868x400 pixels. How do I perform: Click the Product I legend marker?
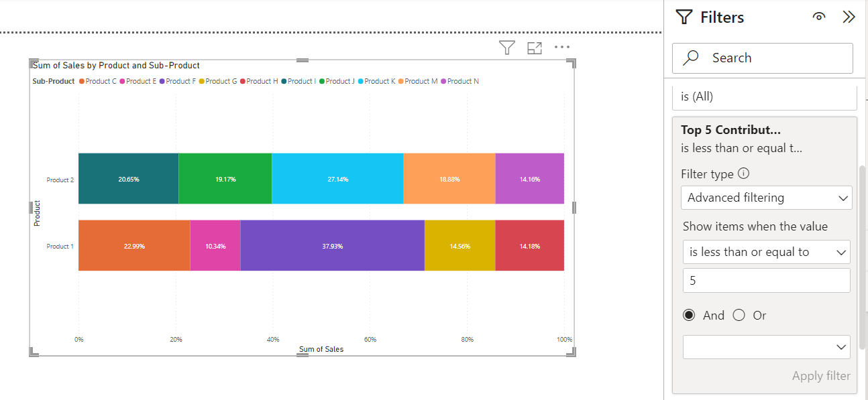[284, 81]
